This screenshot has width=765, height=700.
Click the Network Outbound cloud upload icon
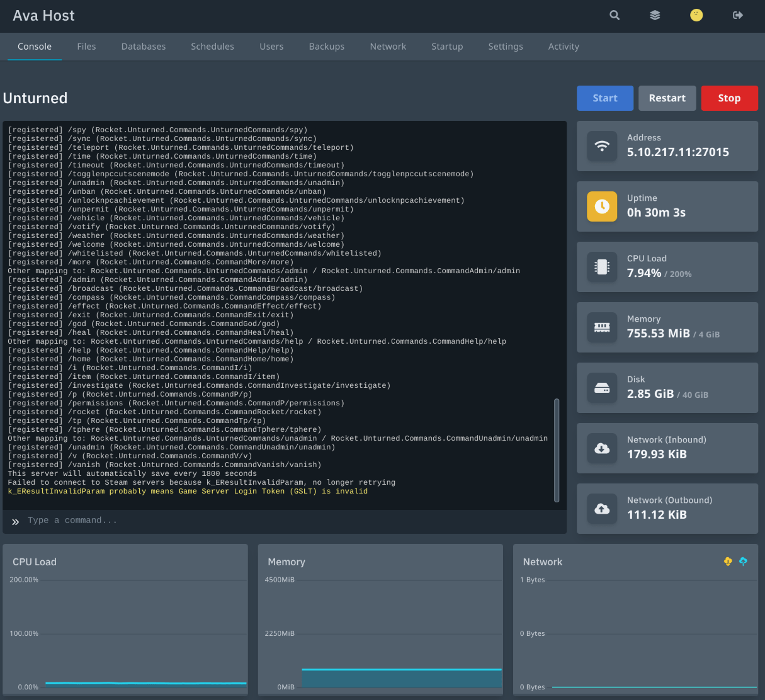pyautogui.click(x=602, y=509)
